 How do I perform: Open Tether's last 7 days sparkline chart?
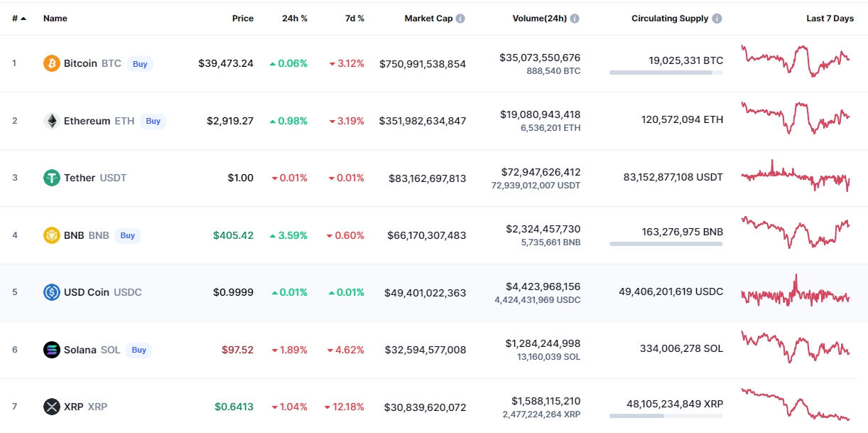pos(796,176)
